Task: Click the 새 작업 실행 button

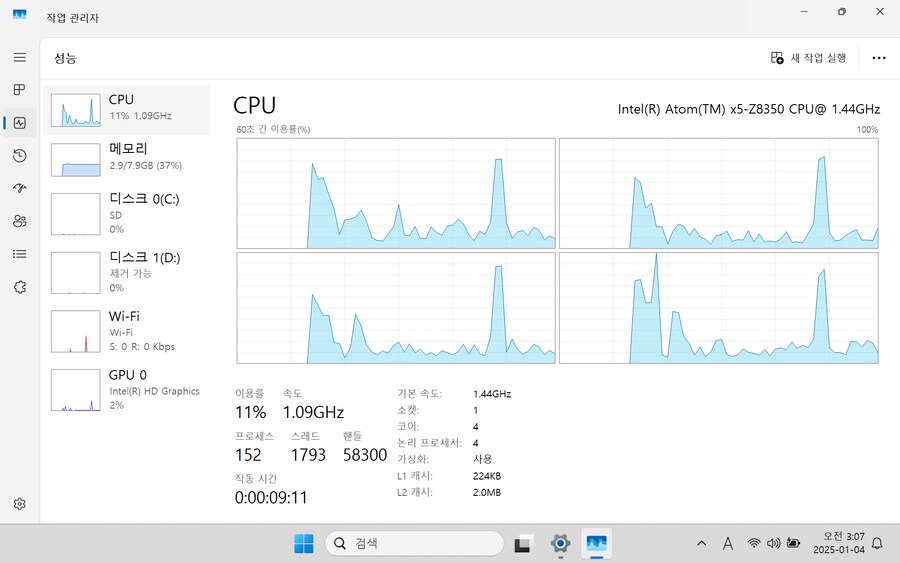Action: (809, 58)
